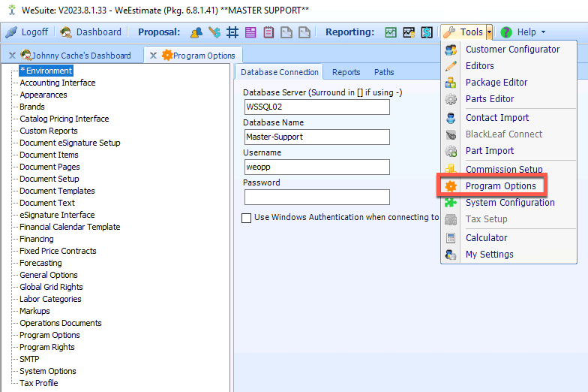Close Johnny Cache's Dashboard tab
Image resolution: width=588 pixels, height=392 pixels.
pyautogui.click(x=12, y=56)
